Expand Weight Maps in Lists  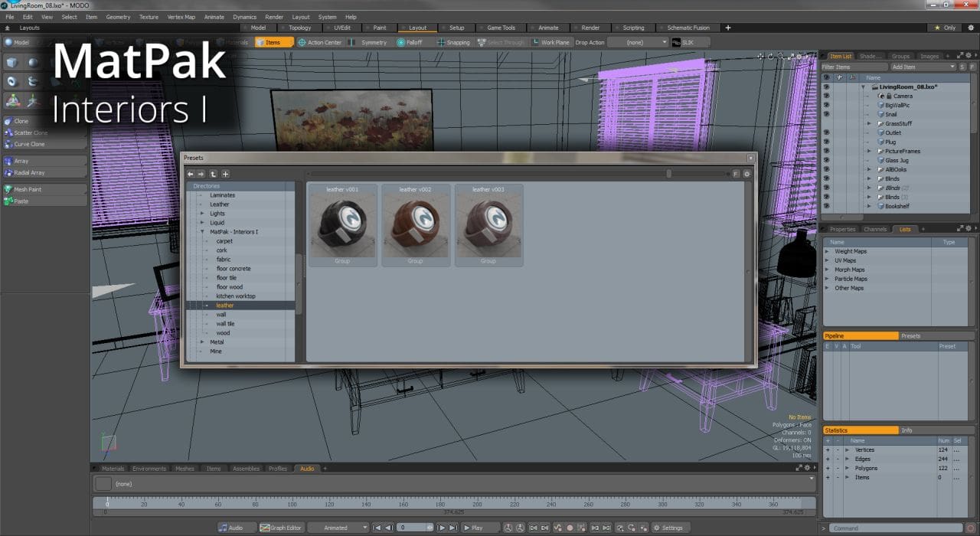coord(827,251)
